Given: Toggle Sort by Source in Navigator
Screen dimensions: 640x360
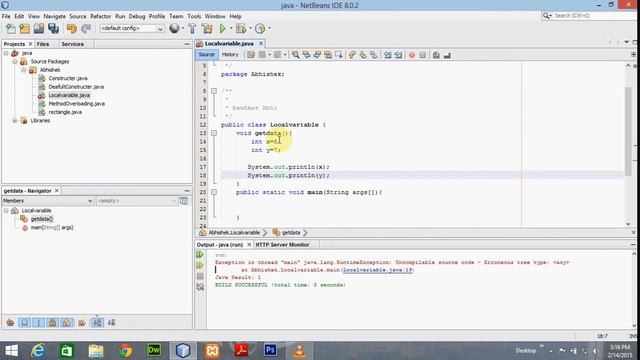Looking at the screenshot, I should tap(111, 322).
